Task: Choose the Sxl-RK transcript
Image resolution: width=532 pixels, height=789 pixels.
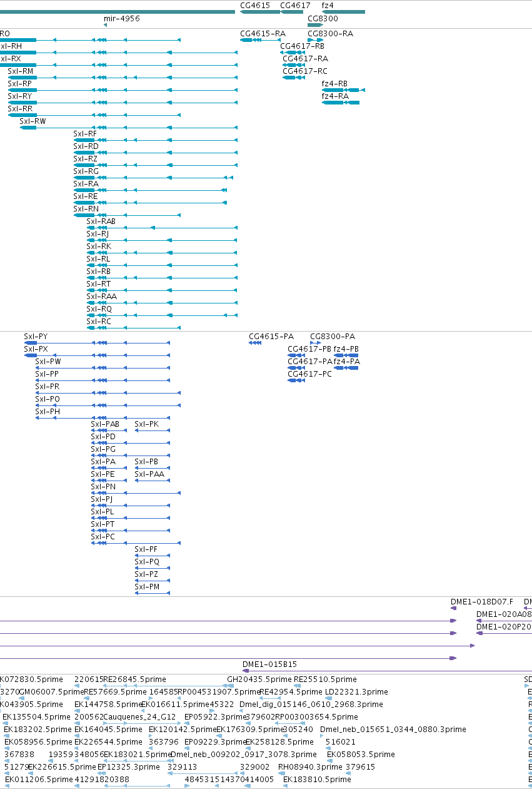Action: tap(99, 247)
